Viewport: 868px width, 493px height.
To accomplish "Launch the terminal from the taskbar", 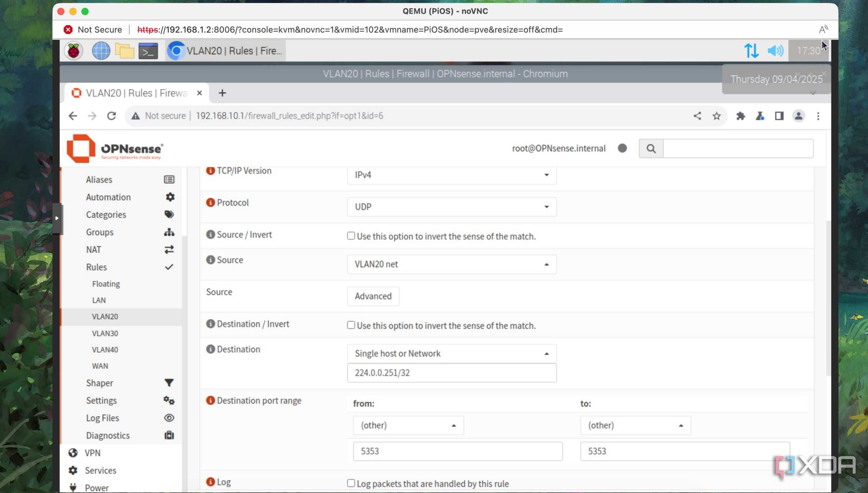I will [148, 51].
